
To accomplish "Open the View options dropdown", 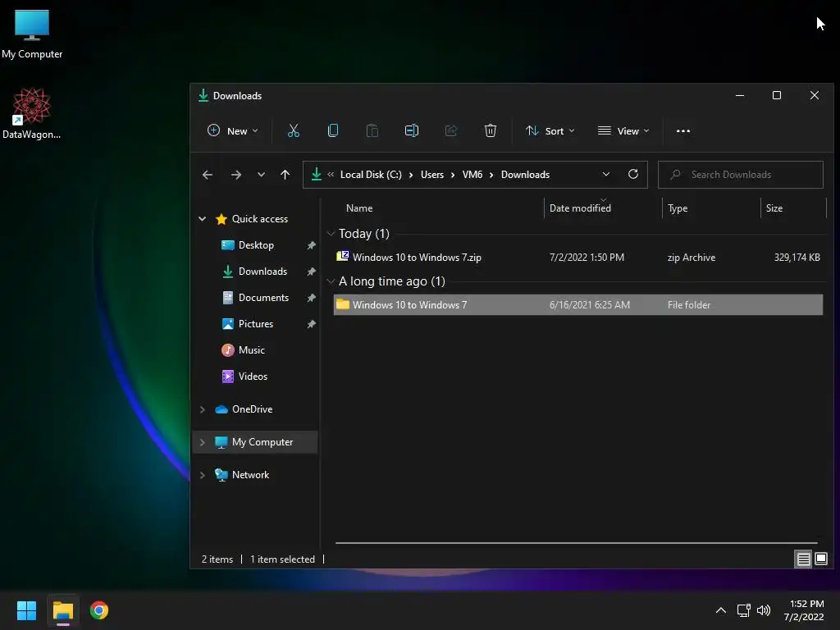I will point(623,130).
